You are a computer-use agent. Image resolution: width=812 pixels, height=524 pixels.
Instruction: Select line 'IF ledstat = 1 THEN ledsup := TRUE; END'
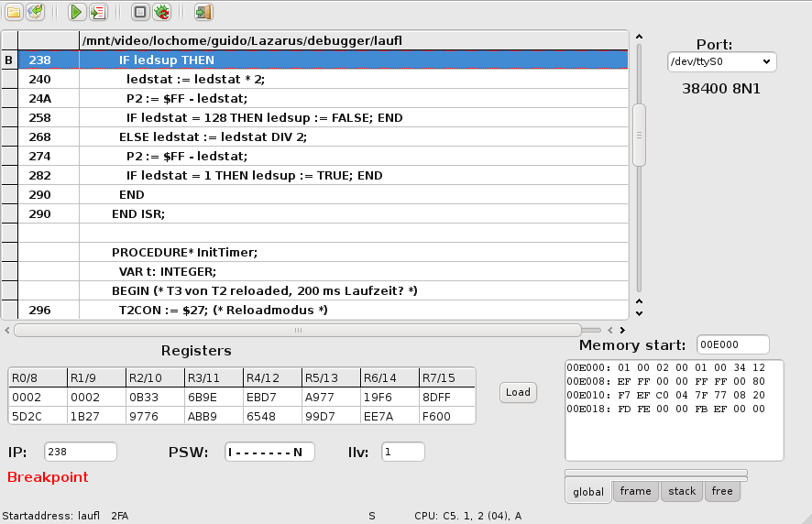pyautogui.click(x=354, y=176)
